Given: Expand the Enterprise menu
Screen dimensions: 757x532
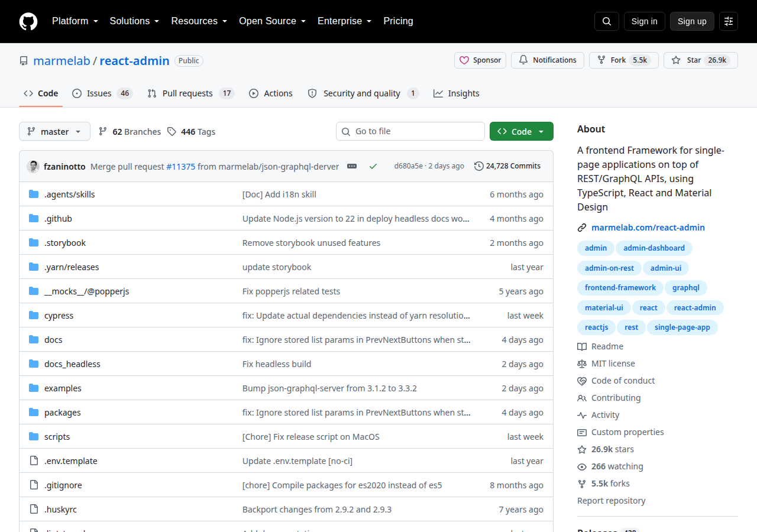Looking at the screenshot, I should point(345,21).
